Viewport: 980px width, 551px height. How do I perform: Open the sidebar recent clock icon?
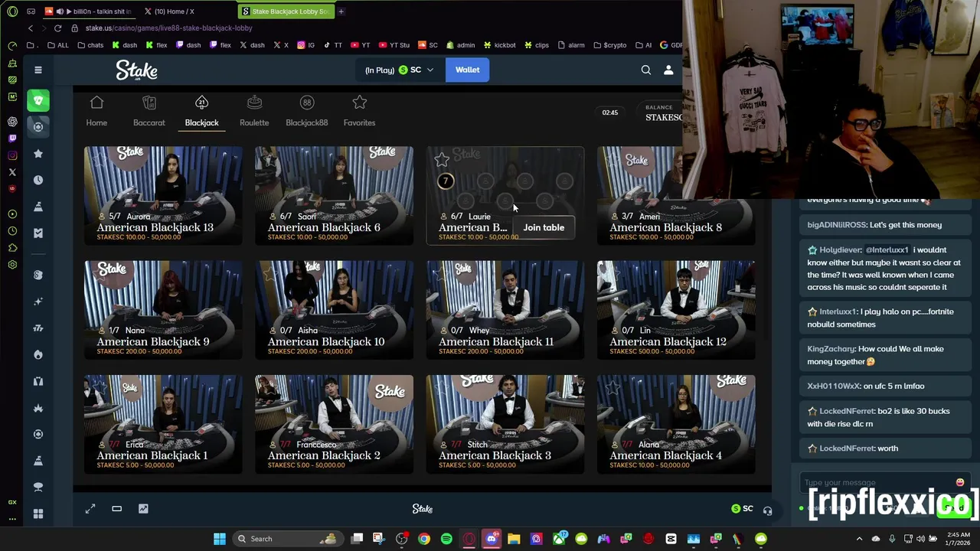[x=38, y=180]
